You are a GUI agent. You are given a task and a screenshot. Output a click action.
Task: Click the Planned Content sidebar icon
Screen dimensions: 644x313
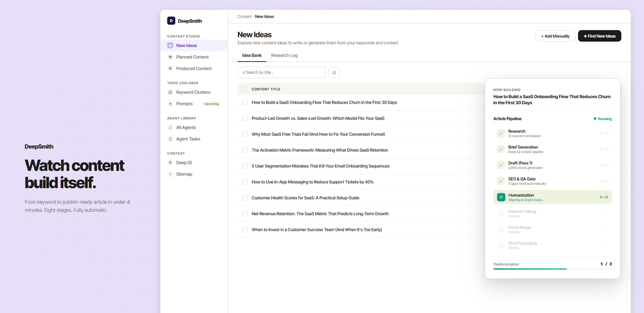pyautogui.click(x=170, y=57)
